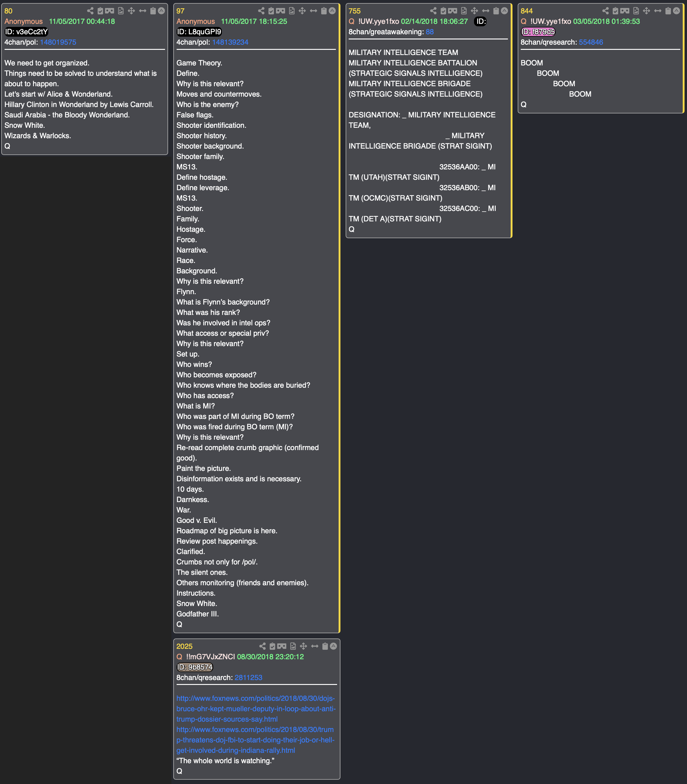This screenshot has height=784, width=687.
Task: Click the image file icon on post 755
Action: click(464, 11)
